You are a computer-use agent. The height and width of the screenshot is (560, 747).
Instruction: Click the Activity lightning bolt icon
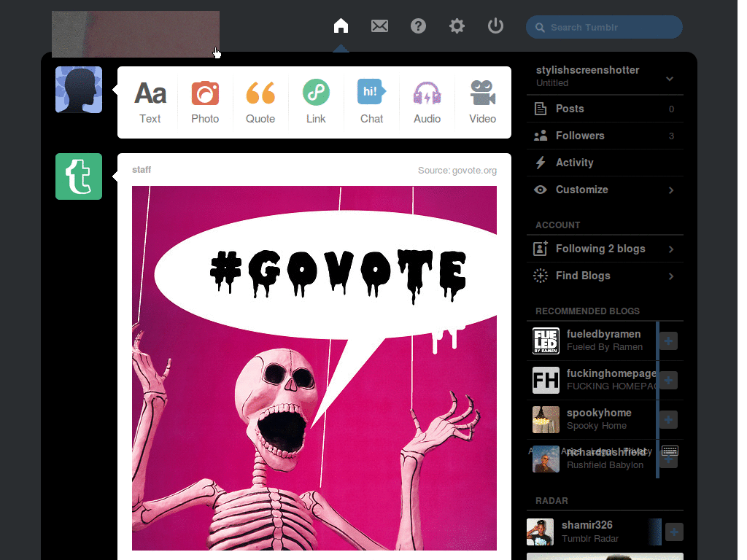point(541,163)
